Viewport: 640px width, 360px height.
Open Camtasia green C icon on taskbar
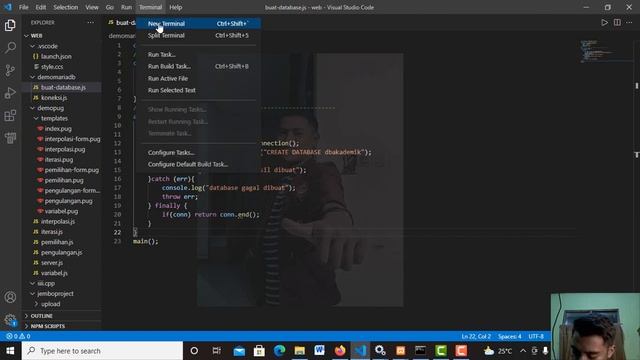[x=441, y=351]
